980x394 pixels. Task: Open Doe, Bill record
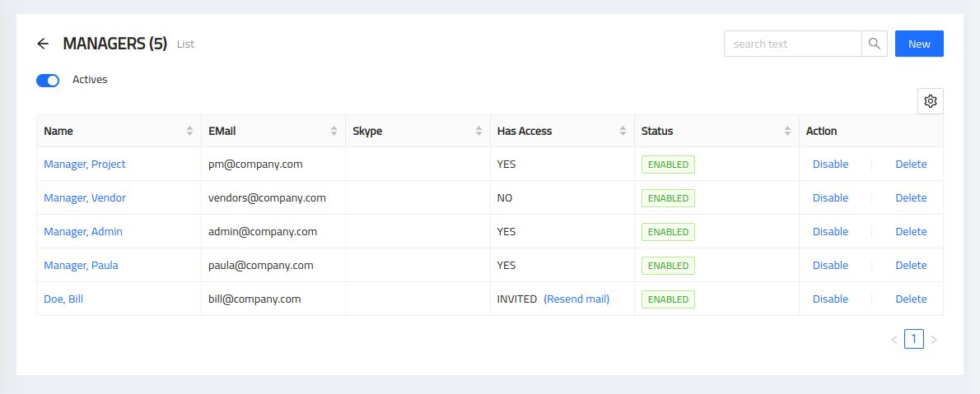point(63,299)
